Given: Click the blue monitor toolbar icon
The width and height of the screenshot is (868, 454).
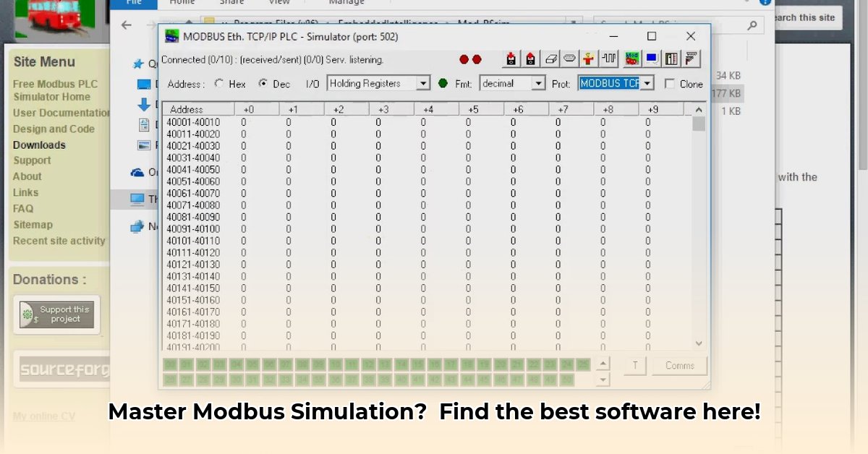Looking at the screenshot, I should (652, 59).
